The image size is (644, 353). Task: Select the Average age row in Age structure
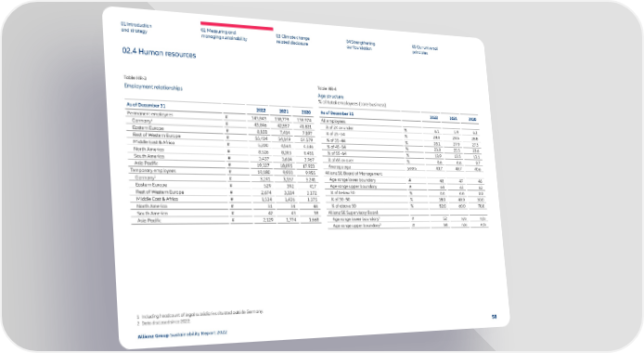[x=404, y=167]
